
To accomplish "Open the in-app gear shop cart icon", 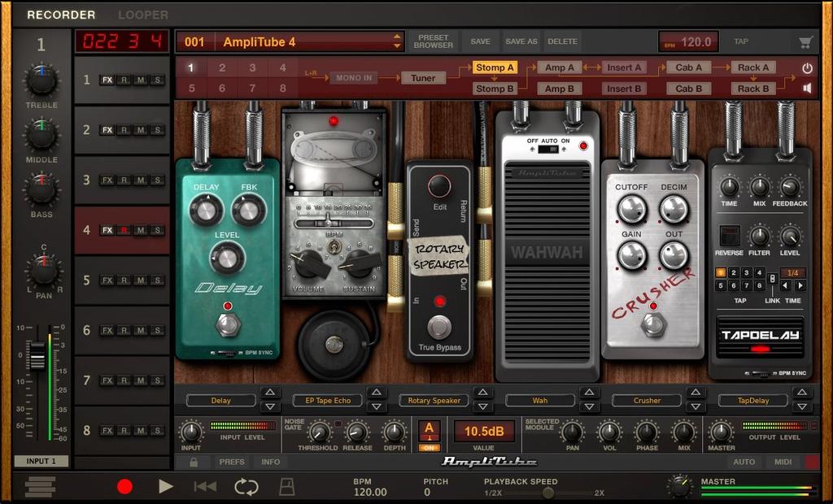I will [804, 41].
